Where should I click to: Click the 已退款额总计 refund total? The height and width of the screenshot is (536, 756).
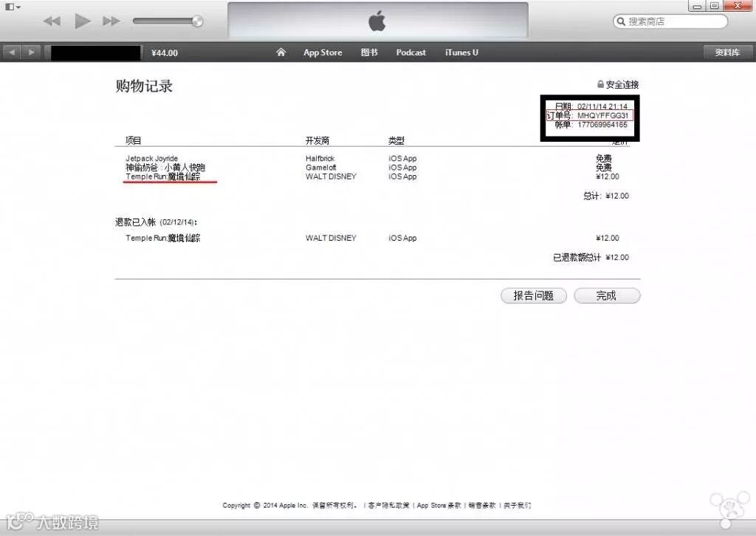591,258
